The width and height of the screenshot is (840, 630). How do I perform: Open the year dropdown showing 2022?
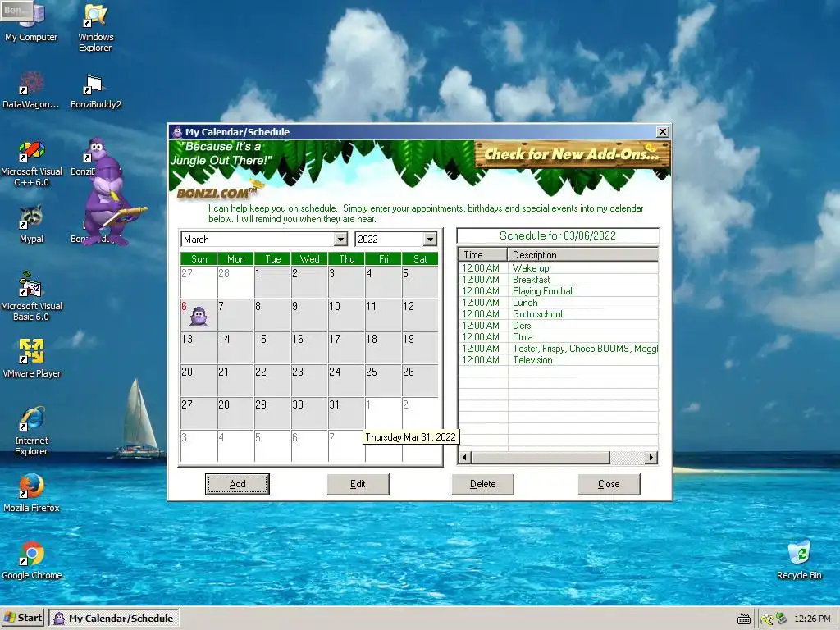[x=430, y=240]
